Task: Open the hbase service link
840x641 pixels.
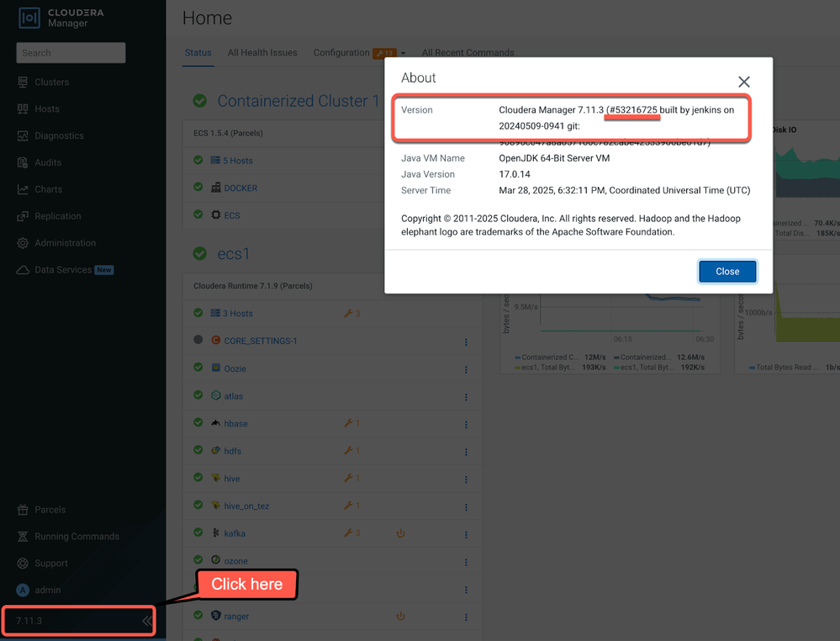Action: 235,423
